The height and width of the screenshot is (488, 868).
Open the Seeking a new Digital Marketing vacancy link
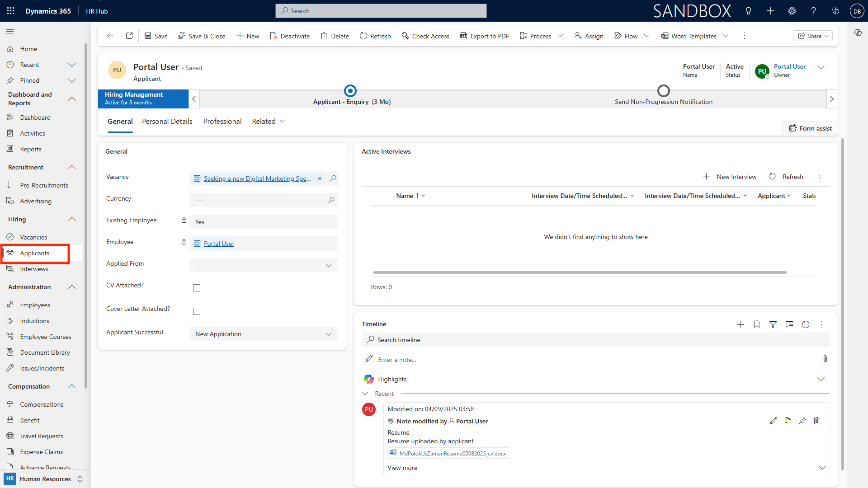click(x=257, y=178)
